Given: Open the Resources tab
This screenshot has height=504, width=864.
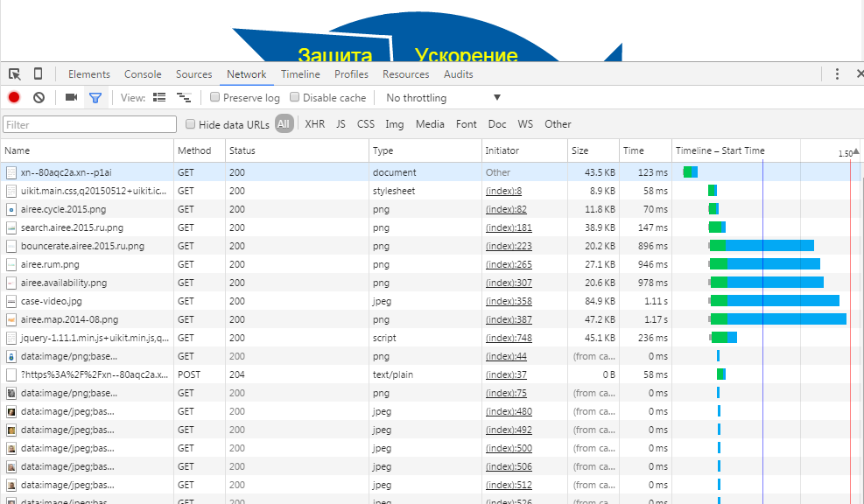Looking at the screenshot, I should click(405, 74).
